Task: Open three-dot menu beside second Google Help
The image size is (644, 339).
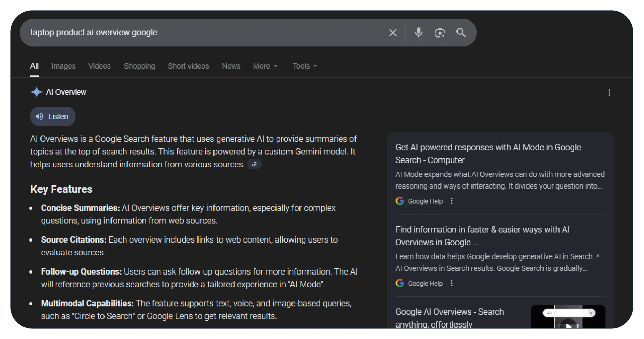Action: pos(452,283)
